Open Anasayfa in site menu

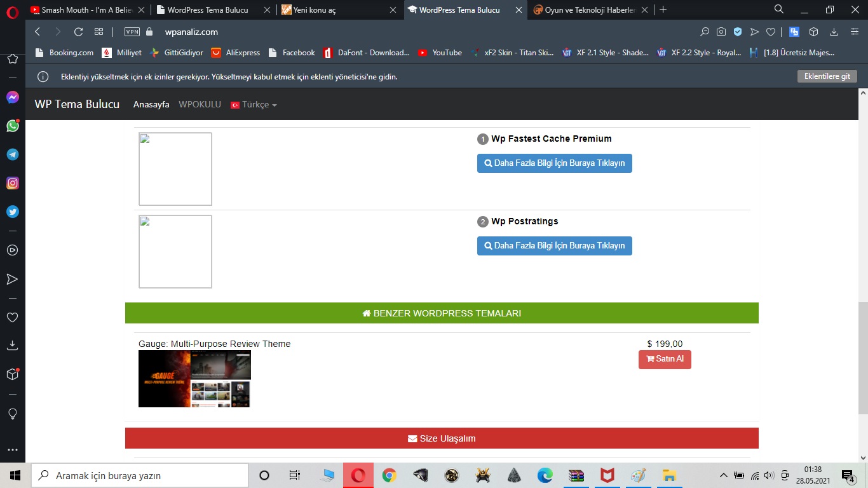151,104
